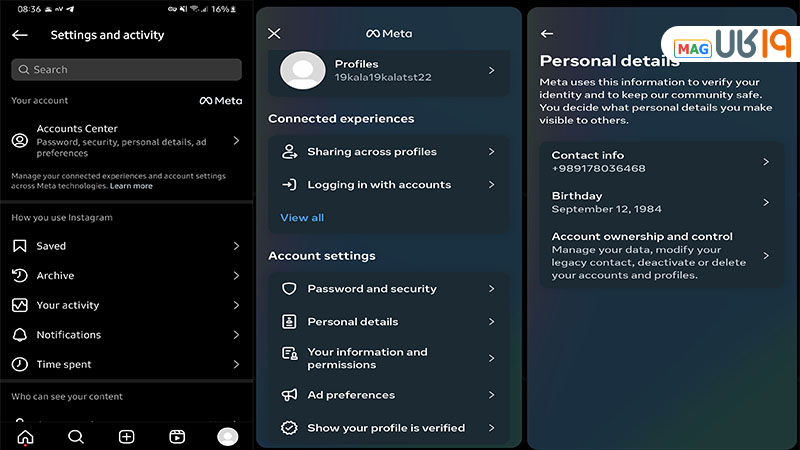Open the profile avatar in bottom navigation
Image resolution: width=800 pixels, height=450 pixels.
pos(228,436)
